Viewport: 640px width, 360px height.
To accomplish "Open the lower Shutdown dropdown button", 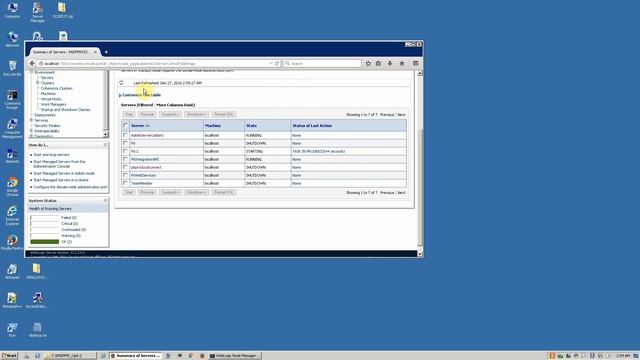I will 196,192.
